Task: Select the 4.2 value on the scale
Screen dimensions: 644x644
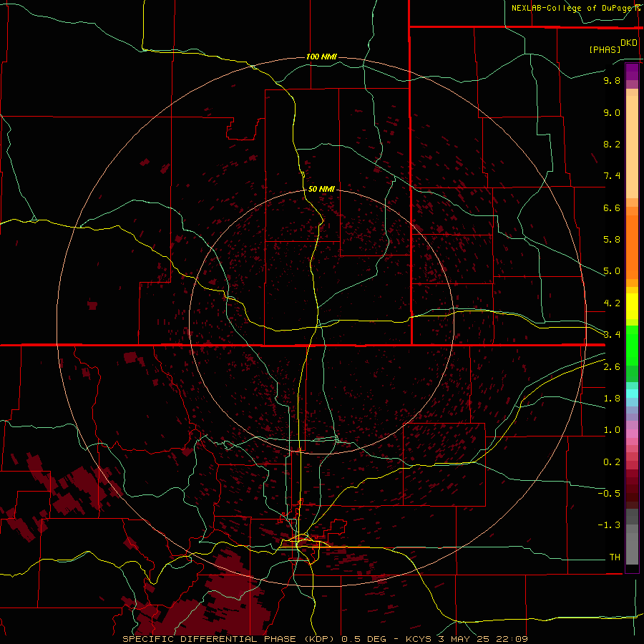Action: tap(612, 303)
